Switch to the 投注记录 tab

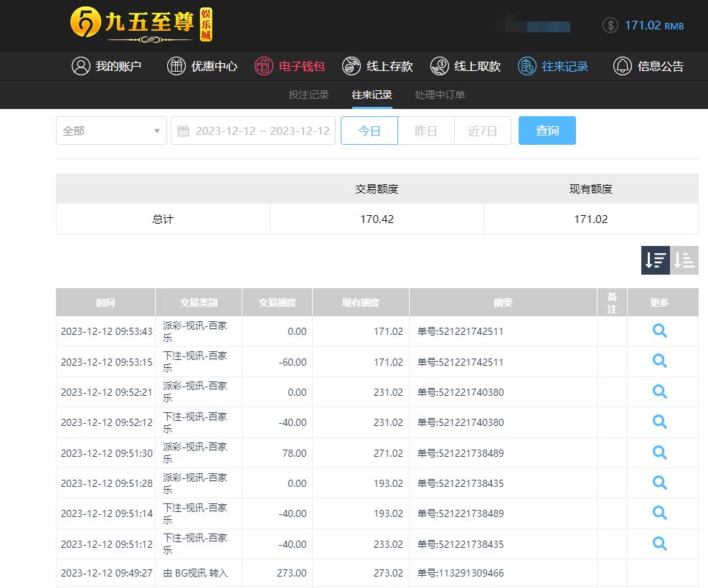tap(308, 95)
